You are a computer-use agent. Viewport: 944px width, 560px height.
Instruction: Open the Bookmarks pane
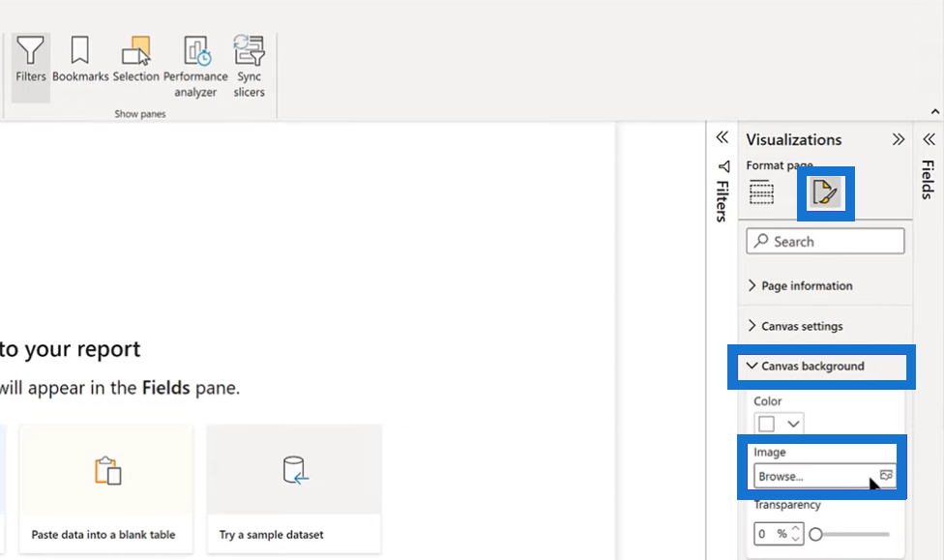[x=80, y=59]
